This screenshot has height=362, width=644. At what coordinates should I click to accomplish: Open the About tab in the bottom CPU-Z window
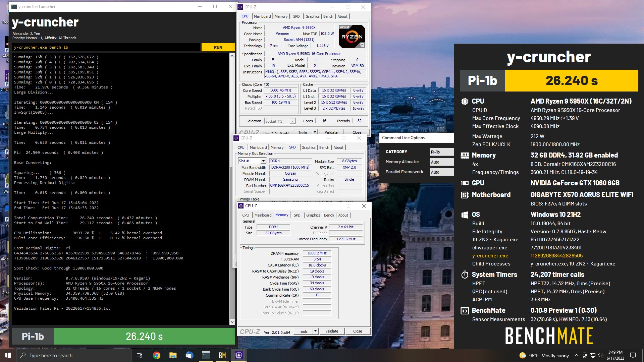(343, 215)
